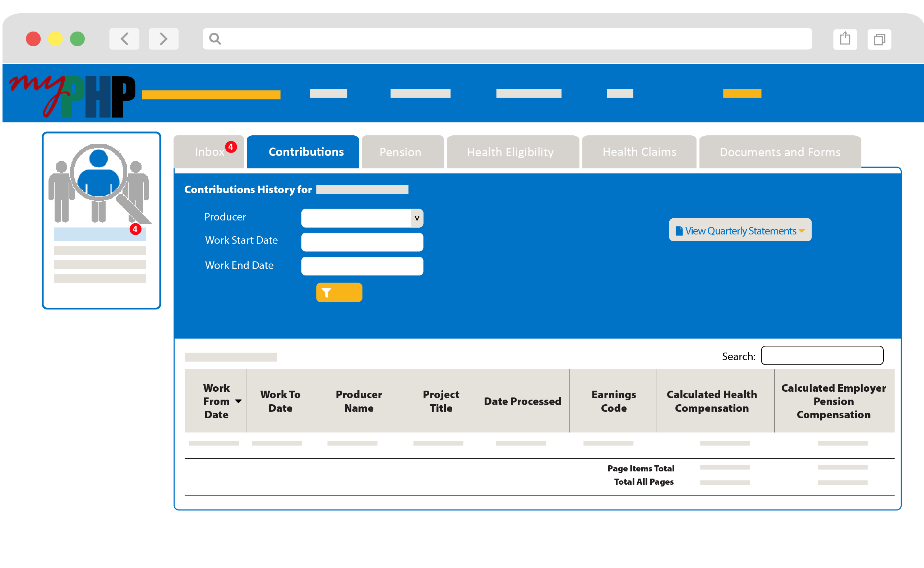Click the Calculated Health Compensation column header
This screenshot has width=924, height=568.
711,401
